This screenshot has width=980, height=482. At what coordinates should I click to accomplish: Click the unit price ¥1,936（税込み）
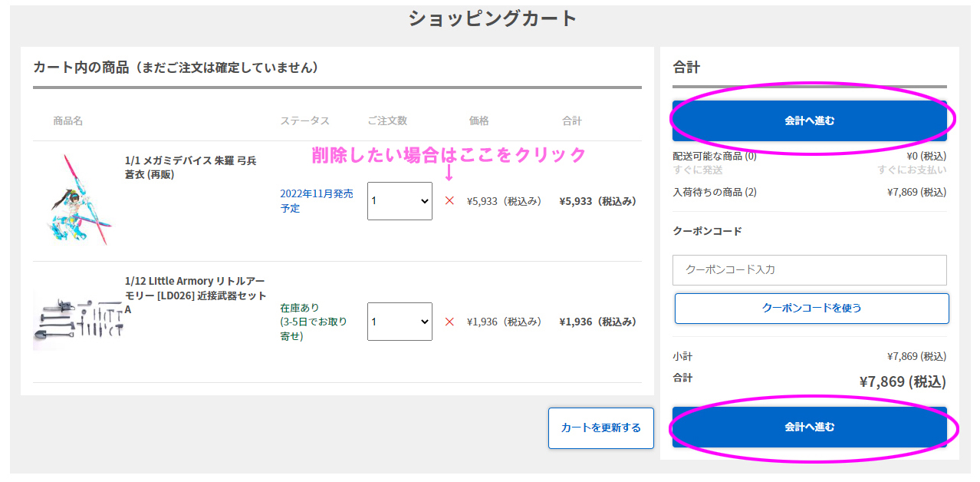[505, 322]
